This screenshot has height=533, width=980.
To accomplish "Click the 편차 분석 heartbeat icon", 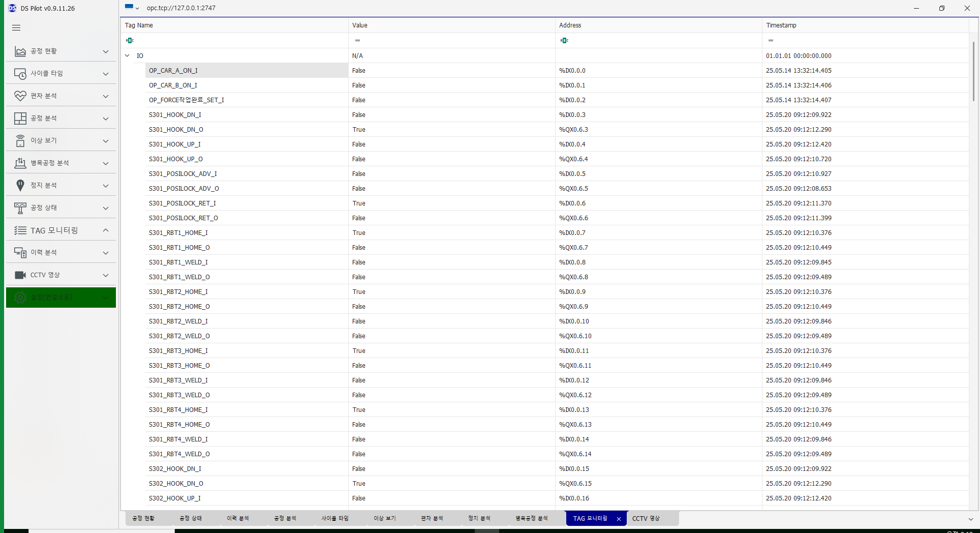I will [20, 96].
